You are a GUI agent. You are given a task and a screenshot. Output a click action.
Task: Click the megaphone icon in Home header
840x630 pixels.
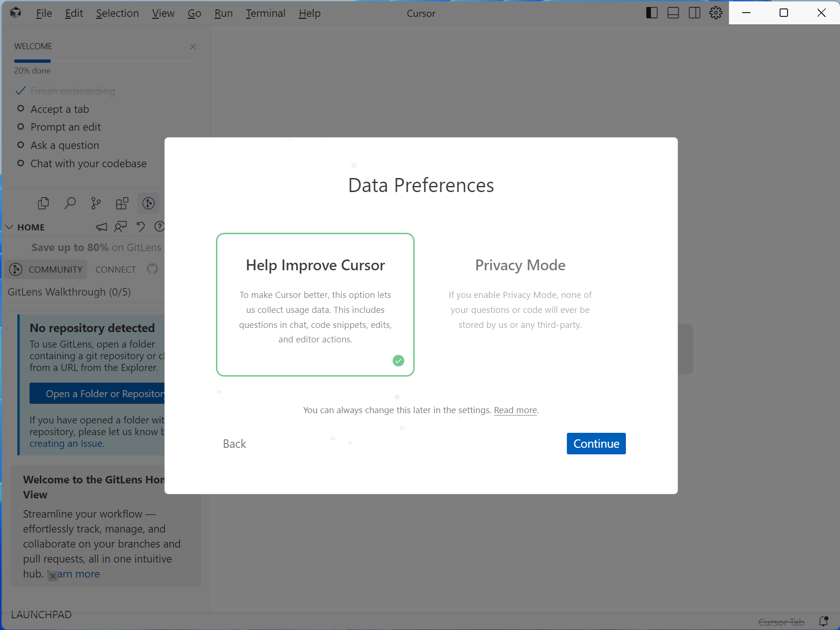[101, 227]
